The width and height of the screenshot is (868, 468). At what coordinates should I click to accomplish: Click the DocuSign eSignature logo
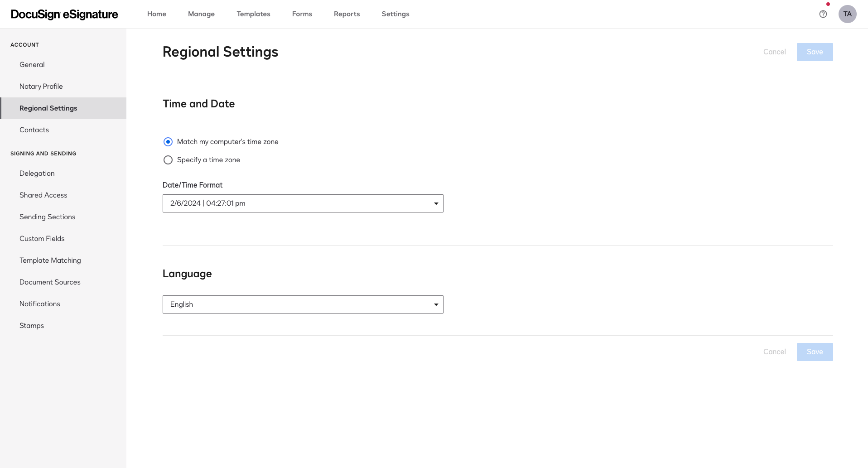pyautogui.click(x=64, y=14)
